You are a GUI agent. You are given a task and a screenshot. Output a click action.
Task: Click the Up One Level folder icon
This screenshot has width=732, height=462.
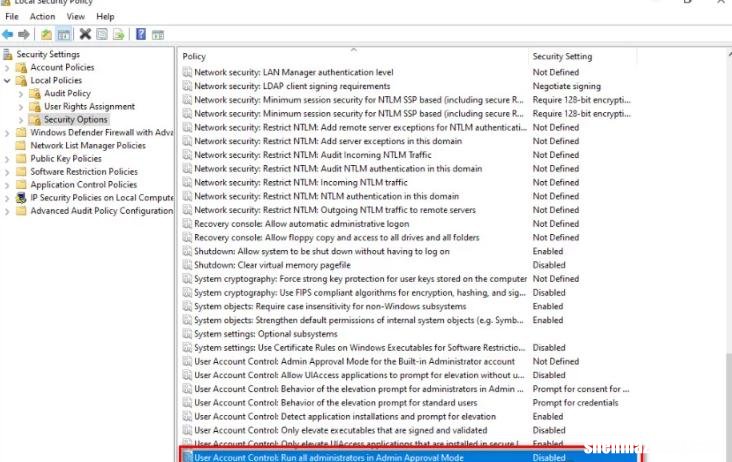click(46, 34)
